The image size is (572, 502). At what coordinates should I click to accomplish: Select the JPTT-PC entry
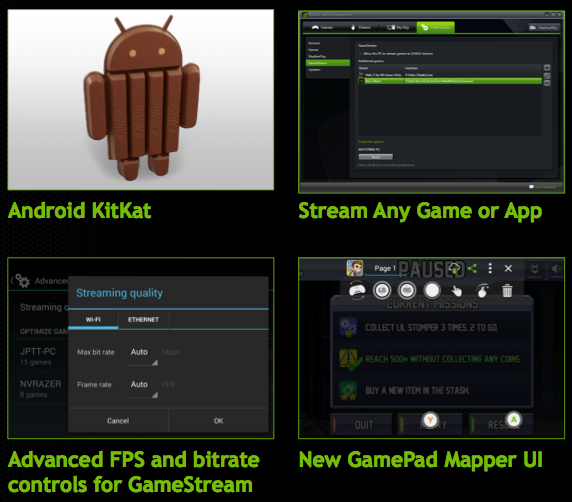point(39,356)
